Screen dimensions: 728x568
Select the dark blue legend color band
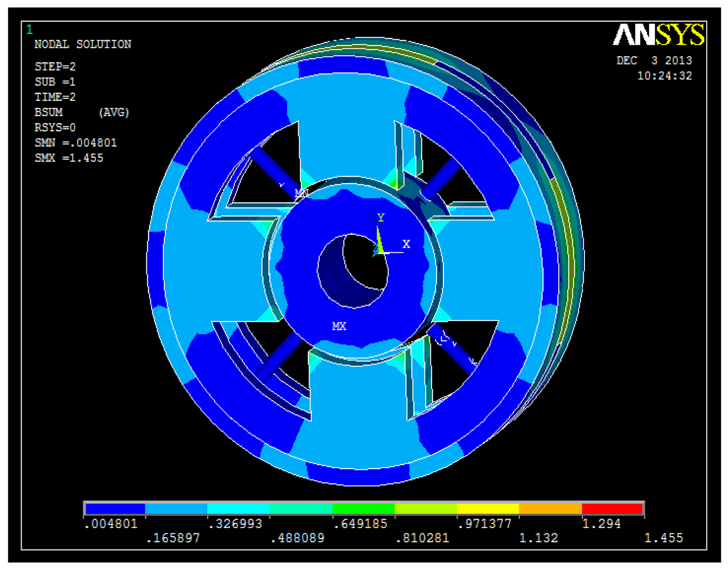coord(115,509)
